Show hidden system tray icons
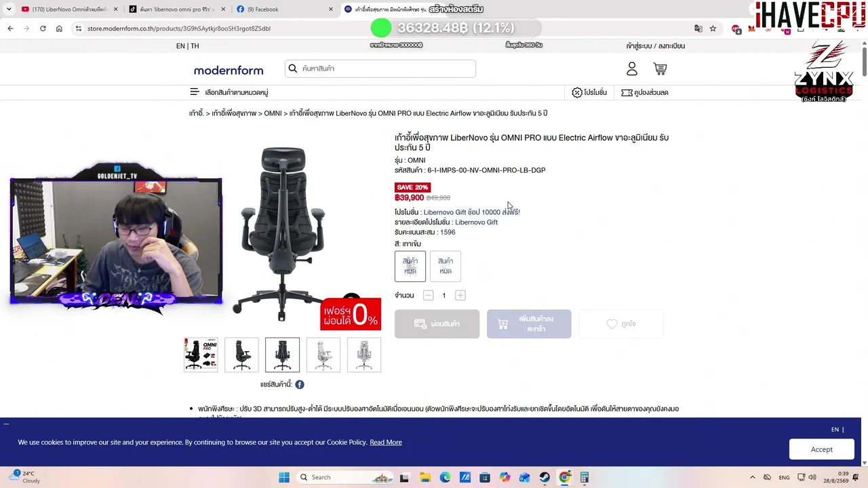The width and height of the screenshot is (868, 488). point(752,477)
